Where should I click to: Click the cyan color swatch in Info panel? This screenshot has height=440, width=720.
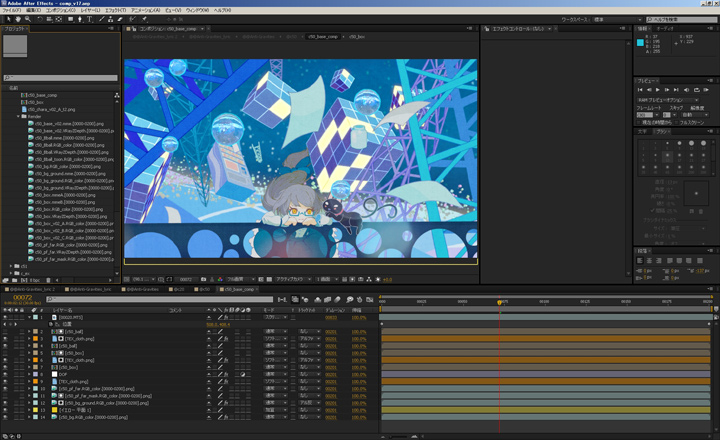click(x=640, y=43)
